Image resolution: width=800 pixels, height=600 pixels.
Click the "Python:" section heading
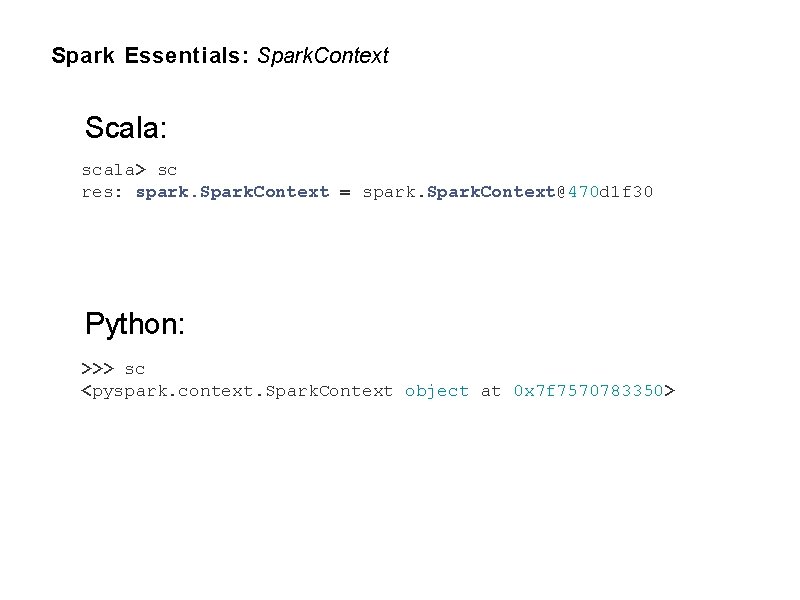[134, 324]
